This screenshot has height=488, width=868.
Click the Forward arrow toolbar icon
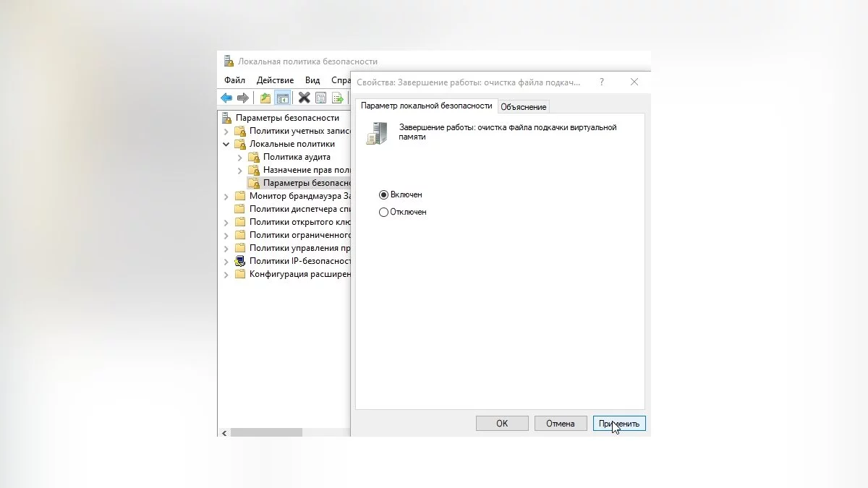(x=243, y=98)
